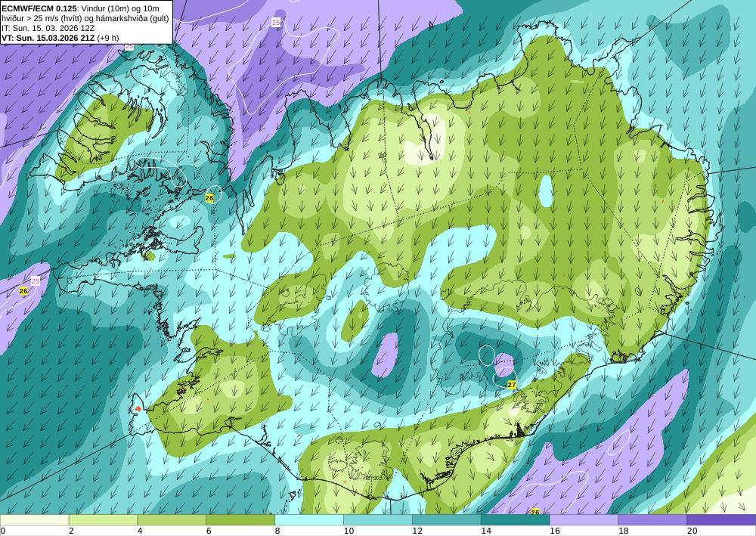Click the scale tick label '6'

209,531
